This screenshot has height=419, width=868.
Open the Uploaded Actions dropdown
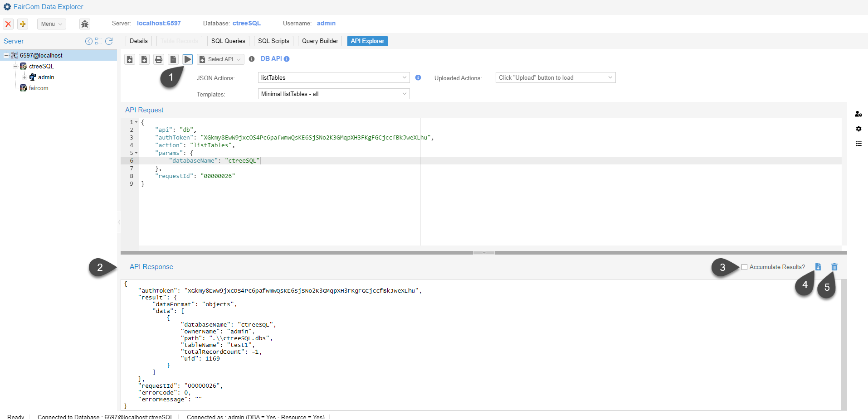[x=556, y=77]
